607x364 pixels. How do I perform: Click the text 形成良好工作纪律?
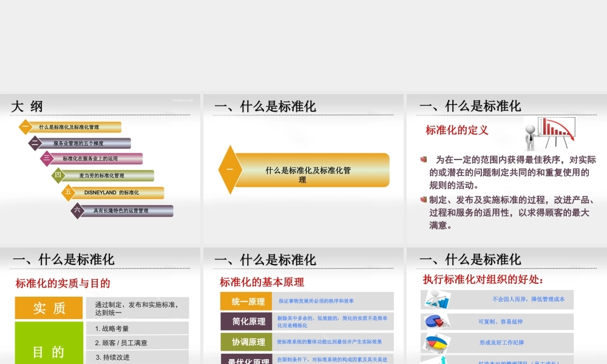tap(502, 342)
